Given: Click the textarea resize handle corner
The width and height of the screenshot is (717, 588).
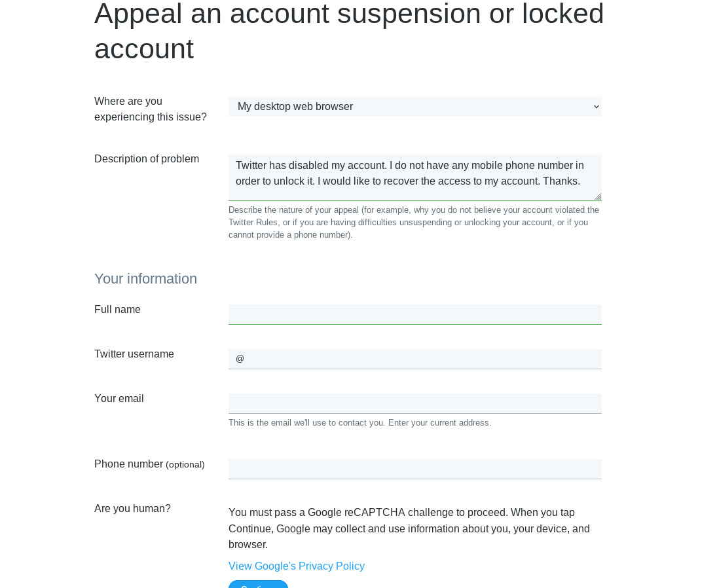Looking at the screenshot, I should 598,196.
